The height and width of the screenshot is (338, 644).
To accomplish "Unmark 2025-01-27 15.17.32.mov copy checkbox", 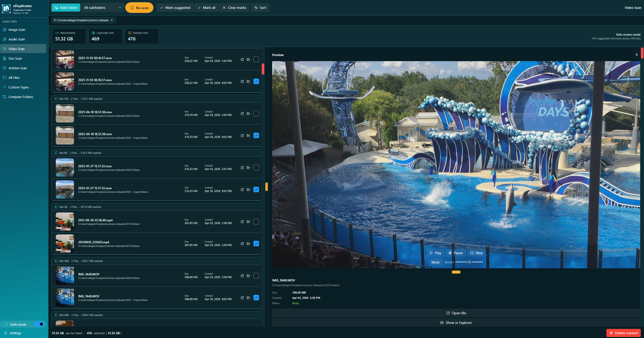I will pyautogui.click(x=256, y=189).
